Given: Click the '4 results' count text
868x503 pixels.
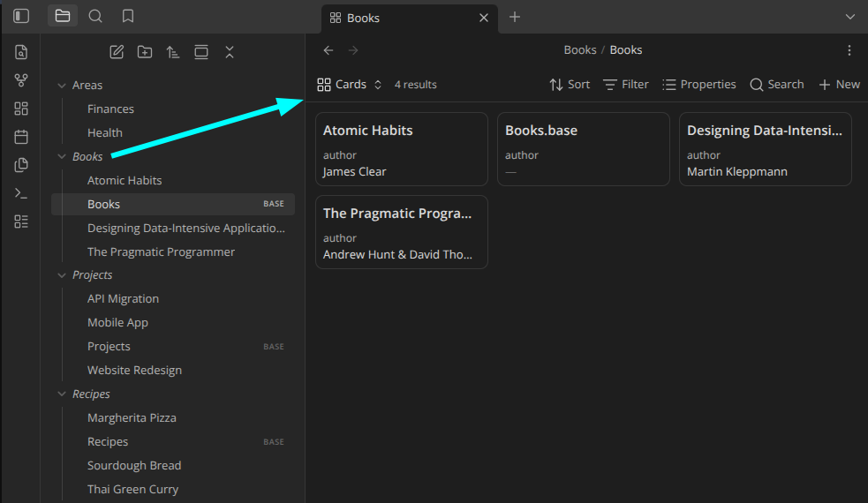Looking at the screenshot, I should [x=415, y=85].
